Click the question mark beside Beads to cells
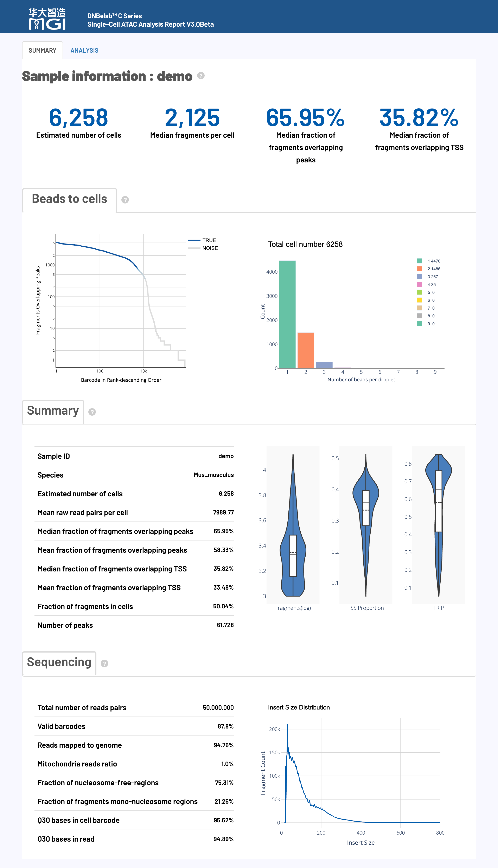 [x=125, y=200]
